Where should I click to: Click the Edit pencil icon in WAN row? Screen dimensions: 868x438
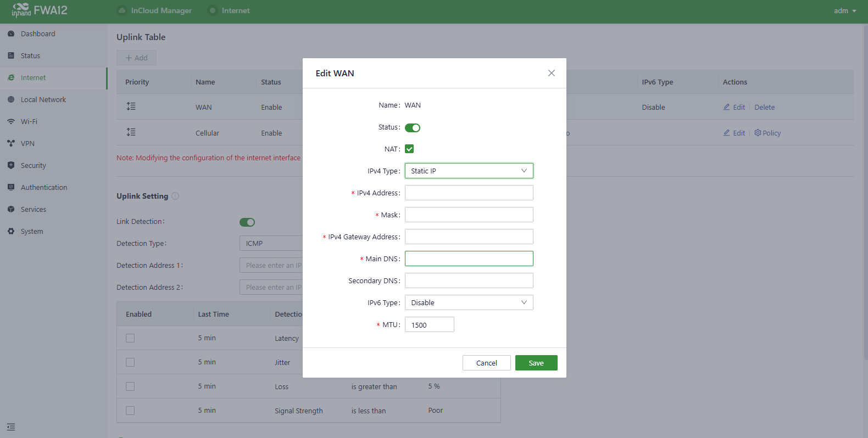tap(727, 107)
